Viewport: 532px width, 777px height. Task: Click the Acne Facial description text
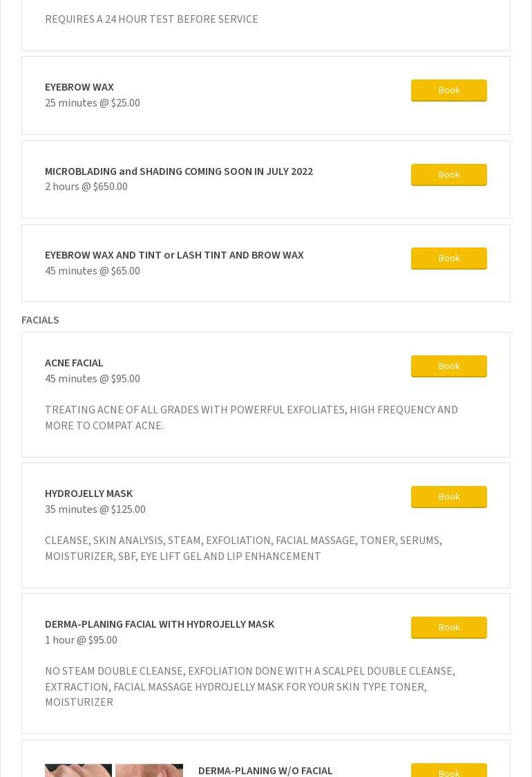[x=251, y=418]
